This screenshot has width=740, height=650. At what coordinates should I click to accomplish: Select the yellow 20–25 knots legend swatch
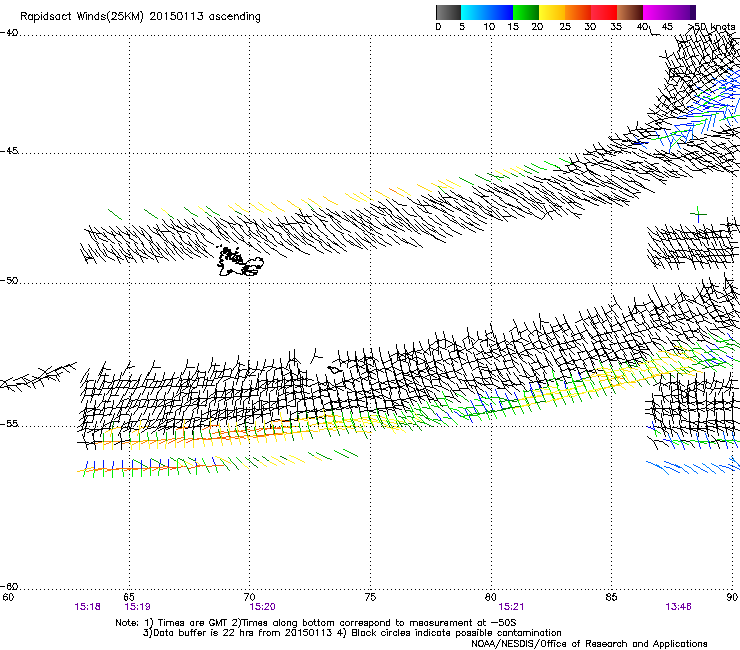[552, 12]
